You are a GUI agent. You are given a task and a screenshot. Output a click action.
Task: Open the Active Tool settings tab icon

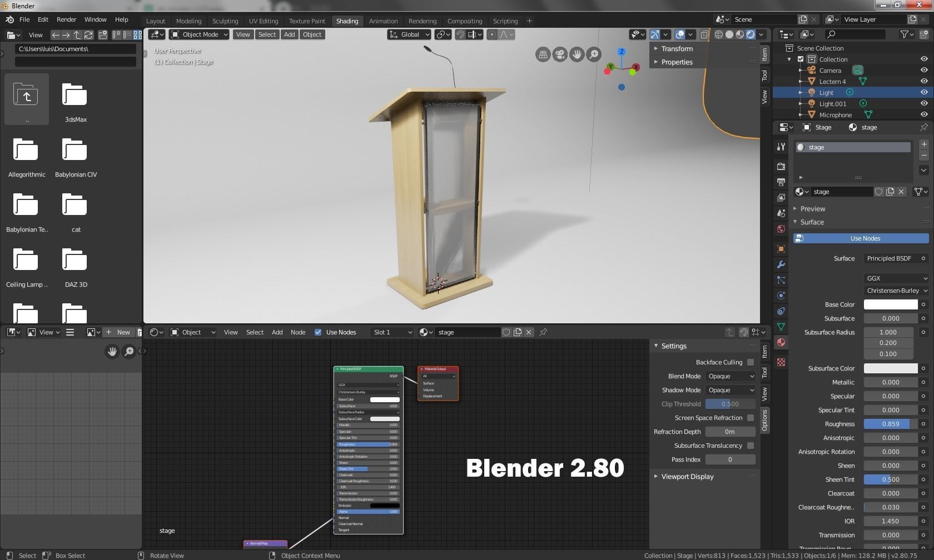781,147
